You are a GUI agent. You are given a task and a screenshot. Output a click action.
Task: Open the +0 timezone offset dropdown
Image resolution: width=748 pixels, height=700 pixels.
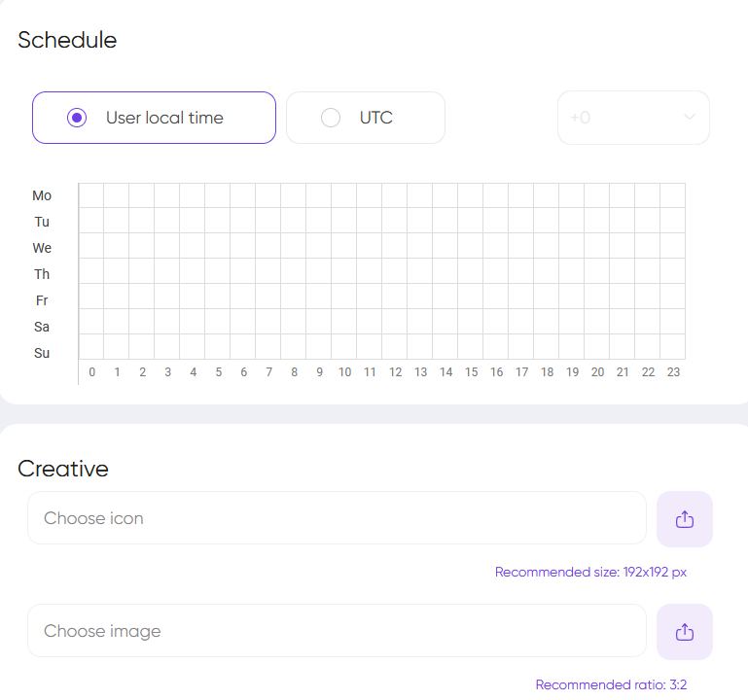[x=633, y=118]
